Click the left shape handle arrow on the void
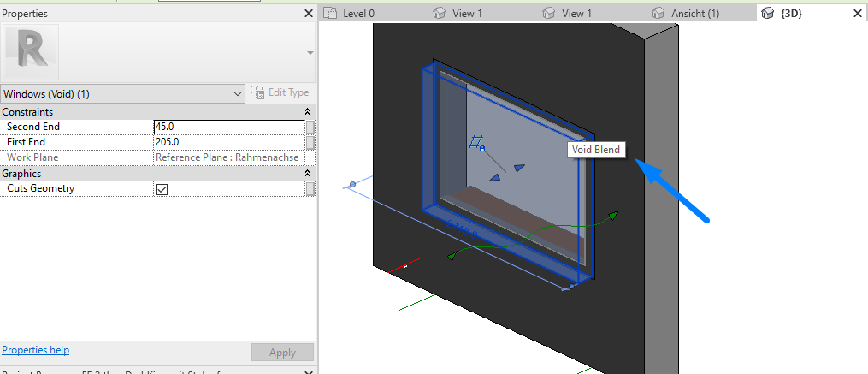The width and height of the screenshot is (868, 374). (x=495, y=177)
